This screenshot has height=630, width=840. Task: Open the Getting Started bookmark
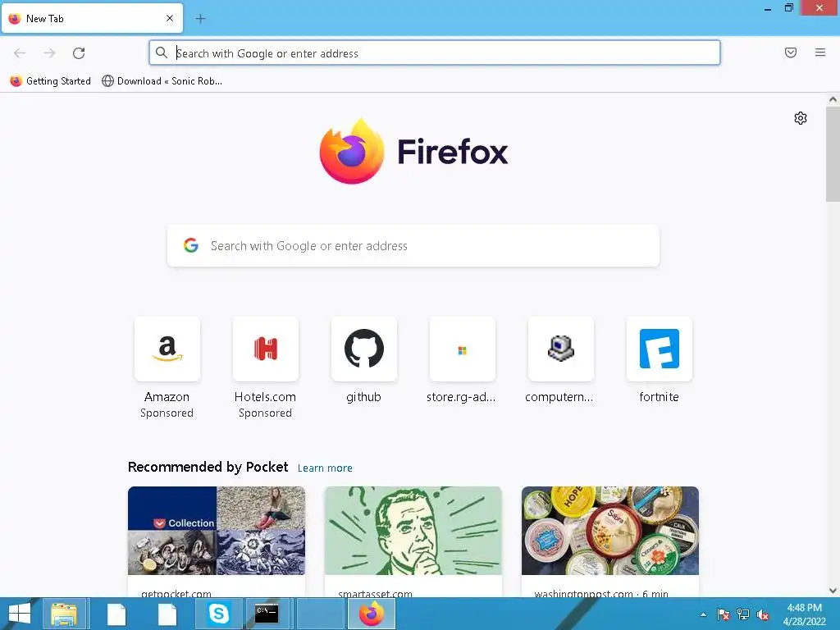[x=50, y=81]
